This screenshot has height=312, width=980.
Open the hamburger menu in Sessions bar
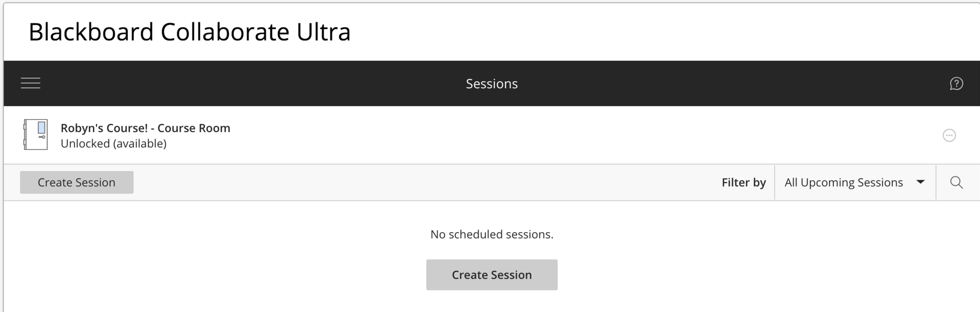[31, 84]
